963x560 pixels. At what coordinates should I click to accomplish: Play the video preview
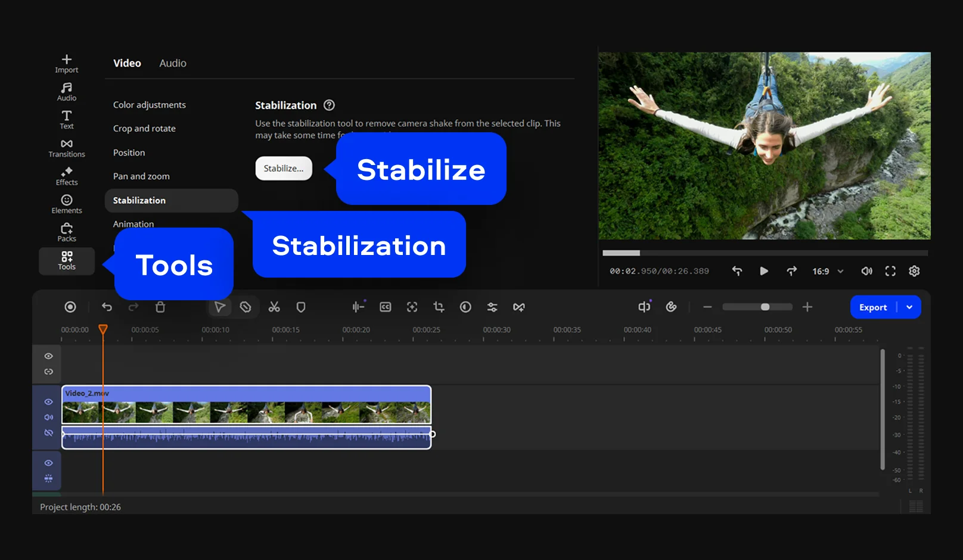click(x=764, y=271)
